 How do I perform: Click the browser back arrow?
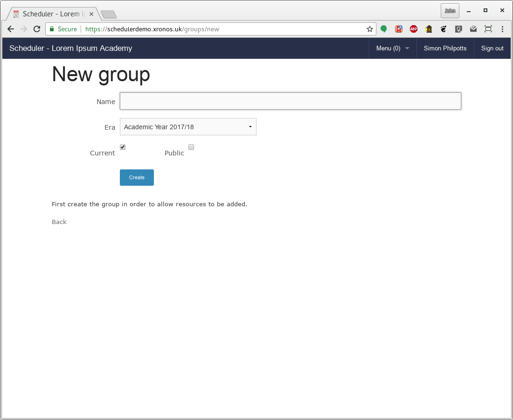point(10,29)
